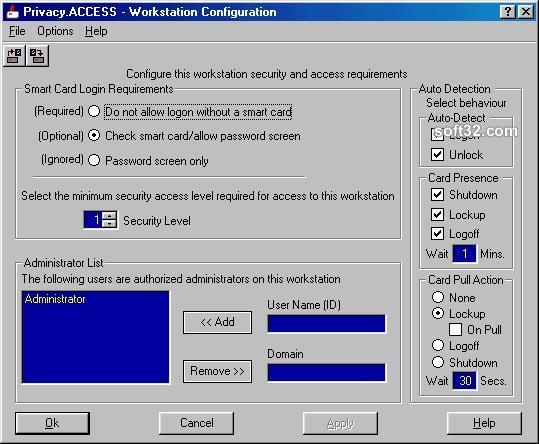
Task: Click the title bar question-mark help button
Action: (x=508, y=12)
